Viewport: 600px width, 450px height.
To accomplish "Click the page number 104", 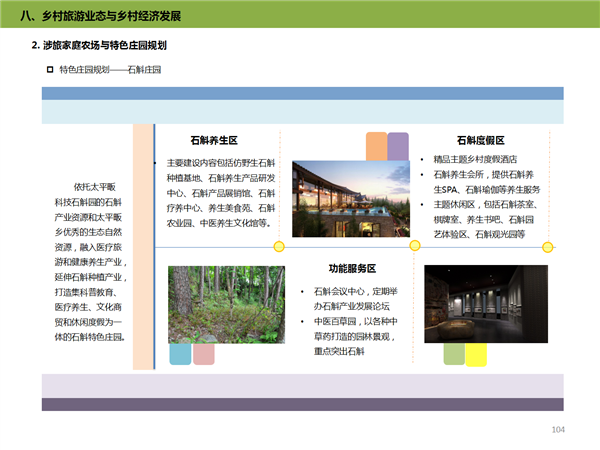I will point(559,430).
